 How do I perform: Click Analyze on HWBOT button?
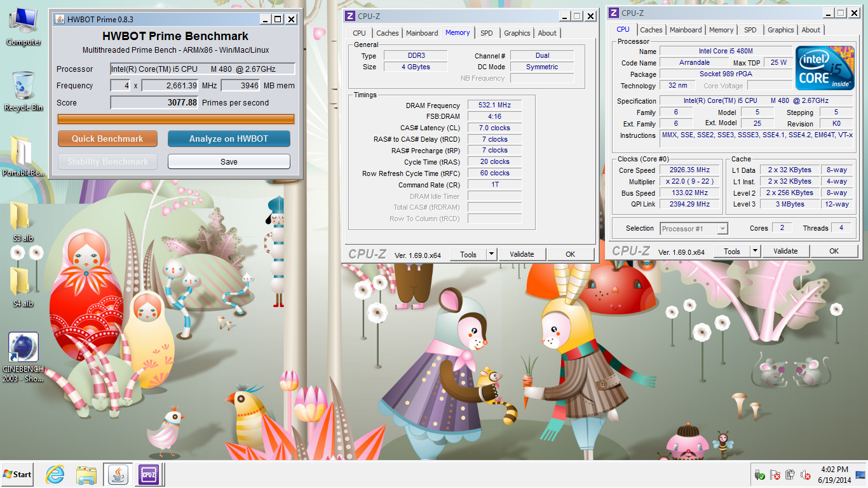pos(229,139)
